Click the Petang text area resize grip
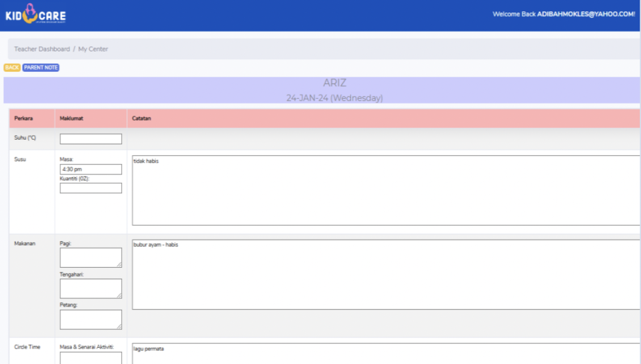Screen dimensions: 641x364 (x=120, y=326)
